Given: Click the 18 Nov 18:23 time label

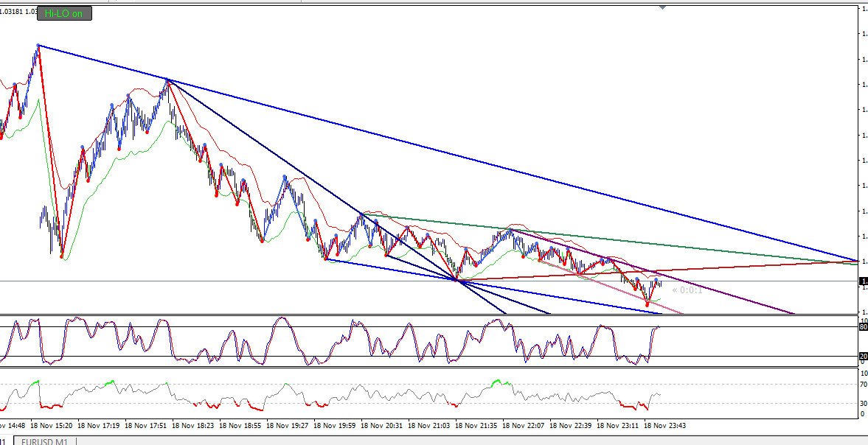Looking at the screenshot, I should pos(192,426).
